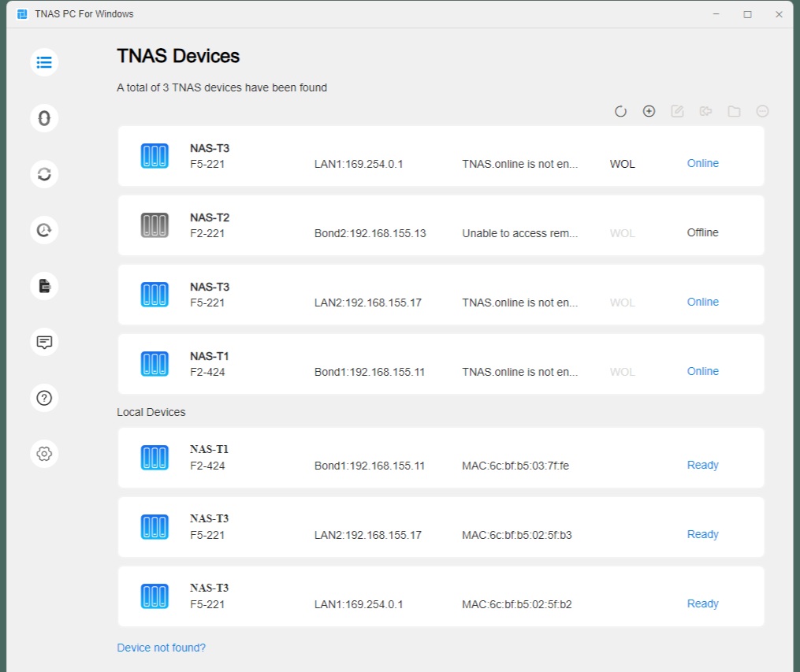
Task: Click LAN1:169.254.0.1 in the Ready row
Action: pos(358,605)
